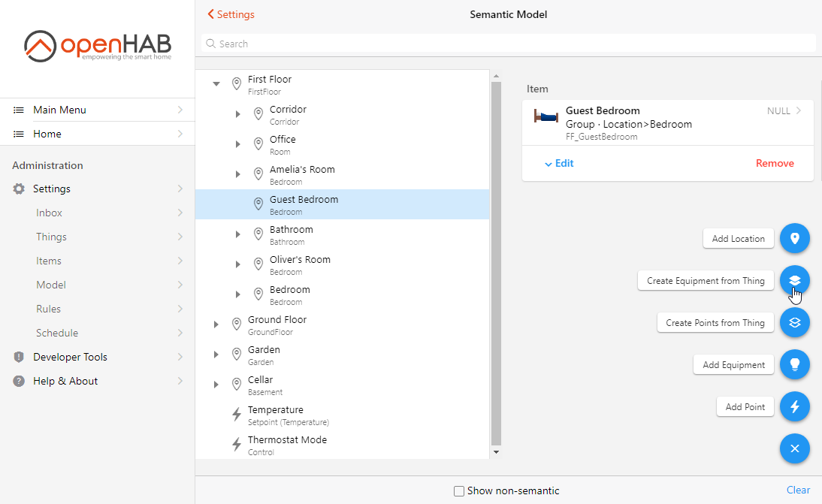
Task: Select Thermostat Mode point in tree
Action: 287,445
